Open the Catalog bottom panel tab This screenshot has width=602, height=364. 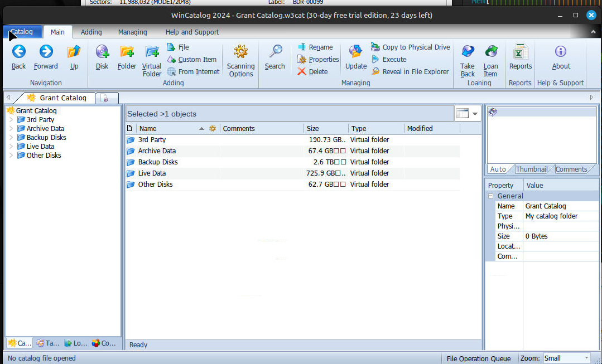20,343
